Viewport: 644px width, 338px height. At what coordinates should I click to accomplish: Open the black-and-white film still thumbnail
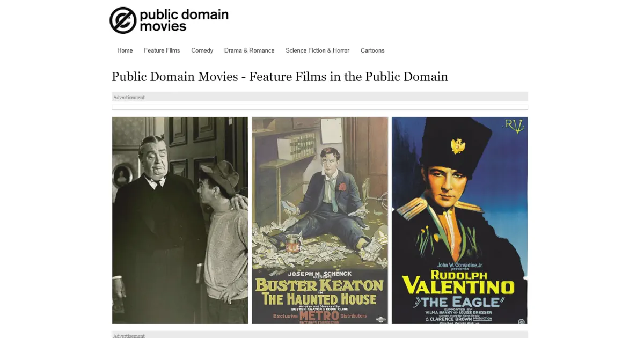point(180,220)
